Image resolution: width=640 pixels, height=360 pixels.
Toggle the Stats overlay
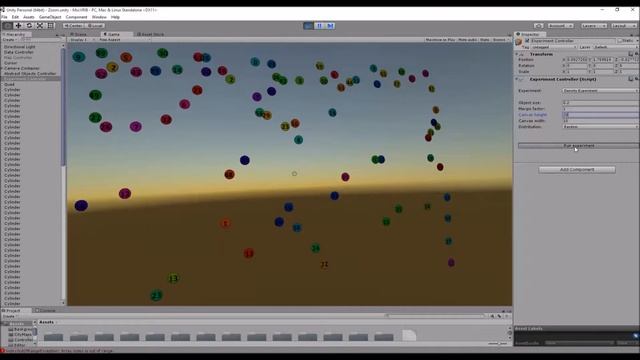pyautogui.click(x=484, y=40)
